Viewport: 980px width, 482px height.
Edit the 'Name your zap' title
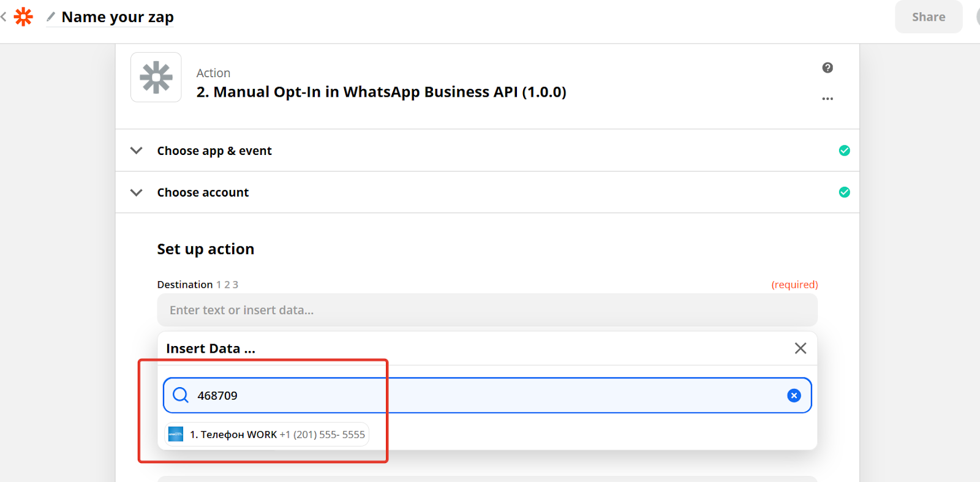tap(118, 17)
